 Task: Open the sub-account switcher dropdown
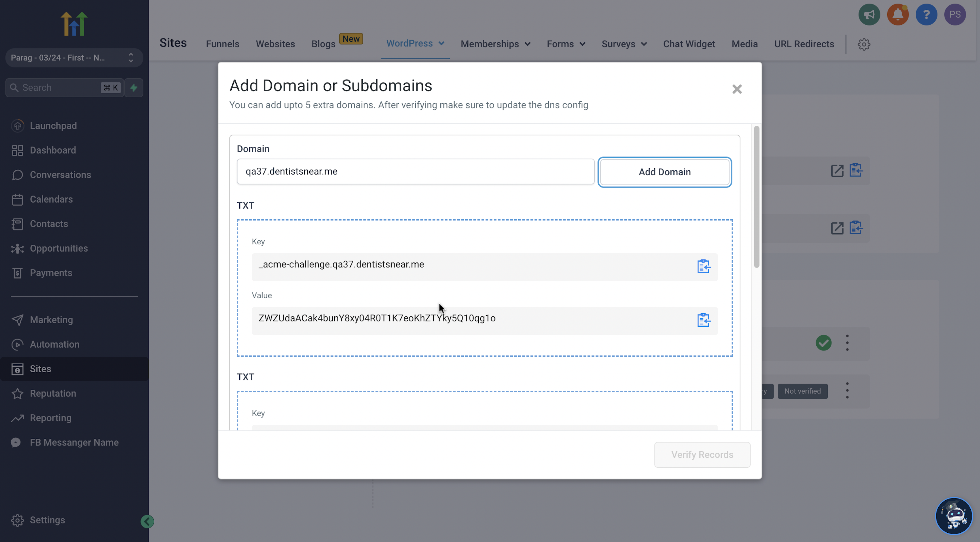(x=74, y=58)
